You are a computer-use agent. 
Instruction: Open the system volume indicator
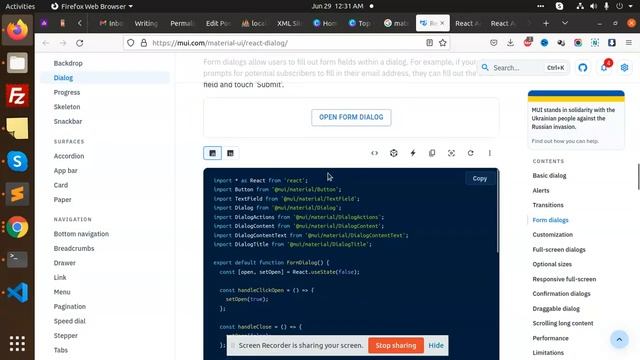[x=593, y=6]
